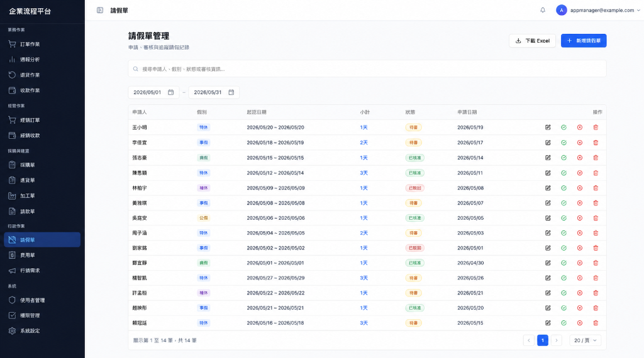Click the 新增請假單 button
Screen dimensions: 644x358
(x=584, y=41)
